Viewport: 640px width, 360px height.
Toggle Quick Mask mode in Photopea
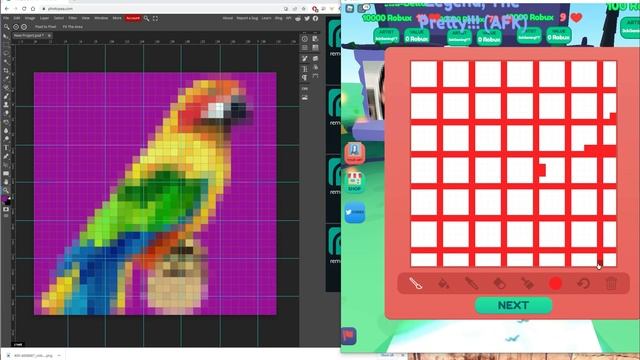(6, 209)
